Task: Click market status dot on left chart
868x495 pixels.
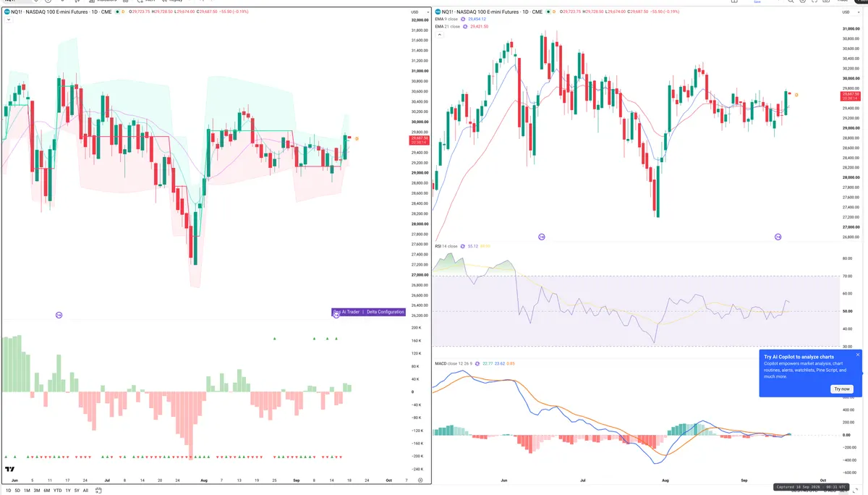Action: point(117,12)
